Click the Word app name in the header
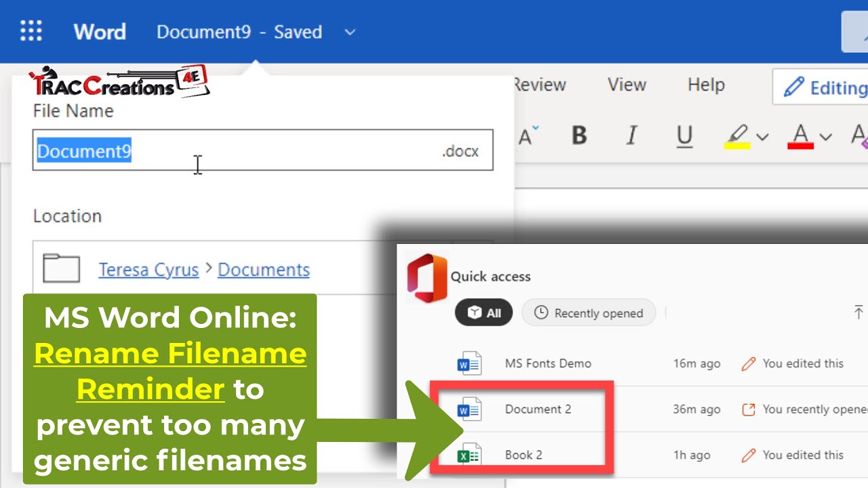 100,32
